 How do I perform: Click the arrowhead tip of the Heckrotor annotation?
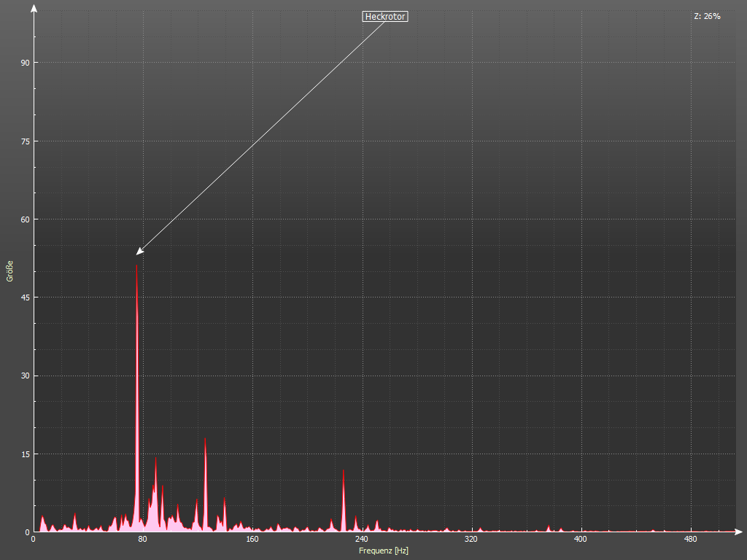tap(138, 254)
